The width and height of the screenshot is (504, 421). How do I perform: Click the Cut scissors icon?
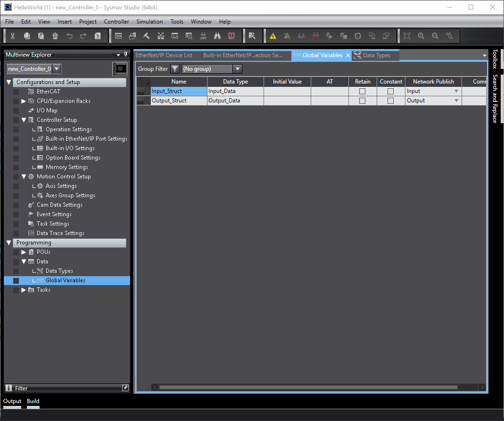point(13,36)
